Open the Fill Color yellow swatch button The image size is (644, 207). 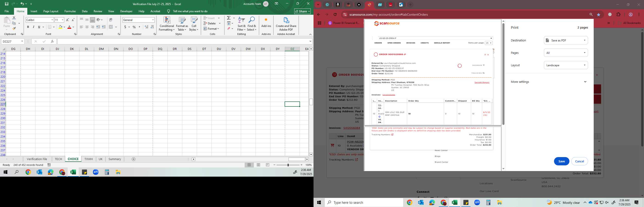[x=60, y=27]
